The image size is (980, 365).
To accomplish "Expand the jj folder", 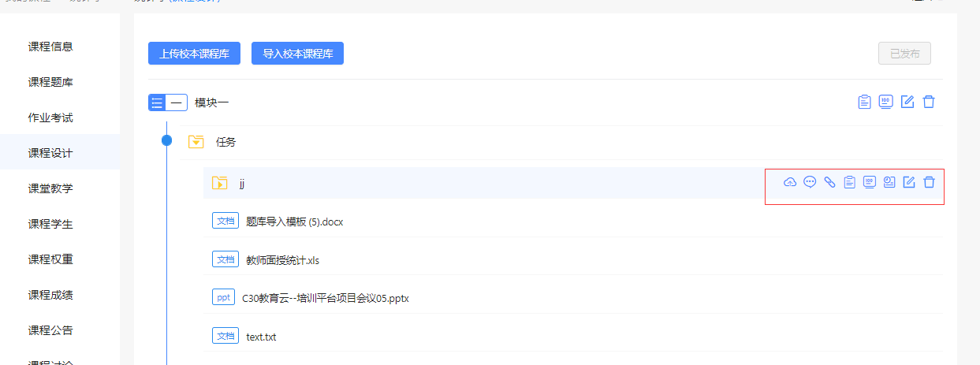I will point(219,183).
